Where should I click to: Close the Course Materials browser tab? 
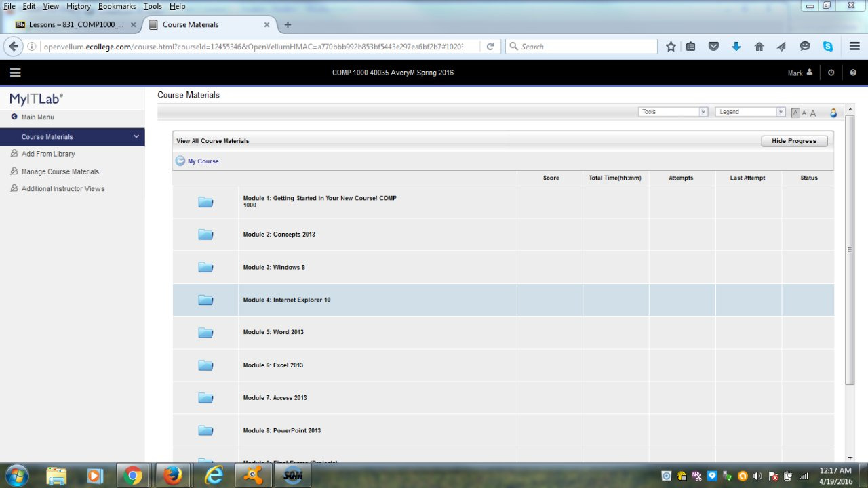pos(267,24)
